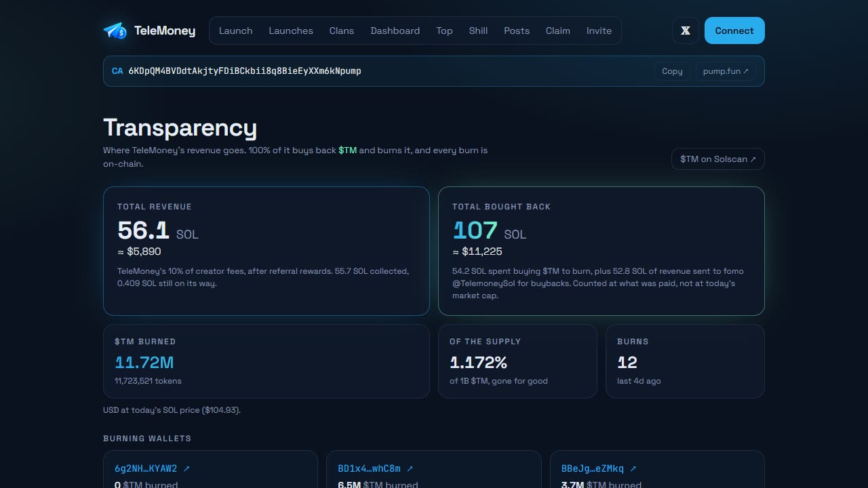Switch to the Clans section

(342, 30)
